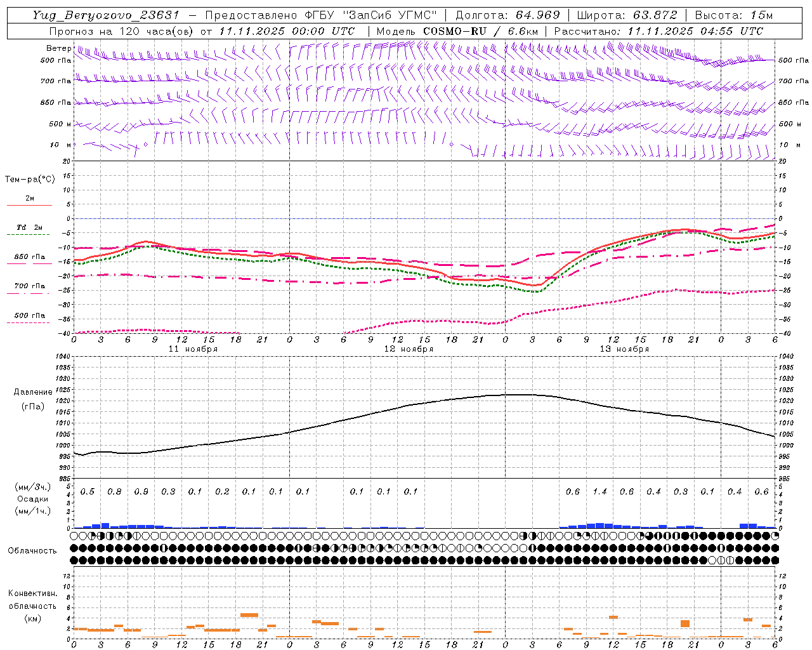Select the left 700 гПа wind level label
The image size is (812, 650).
click(x=56, y=81)
